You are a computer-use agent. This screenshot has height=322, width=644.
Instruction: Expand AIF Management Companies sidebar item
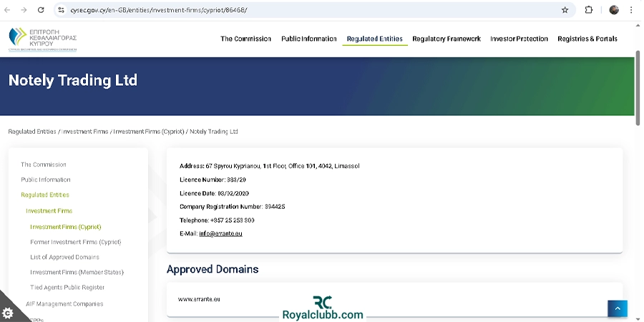[x=64, y=304]
